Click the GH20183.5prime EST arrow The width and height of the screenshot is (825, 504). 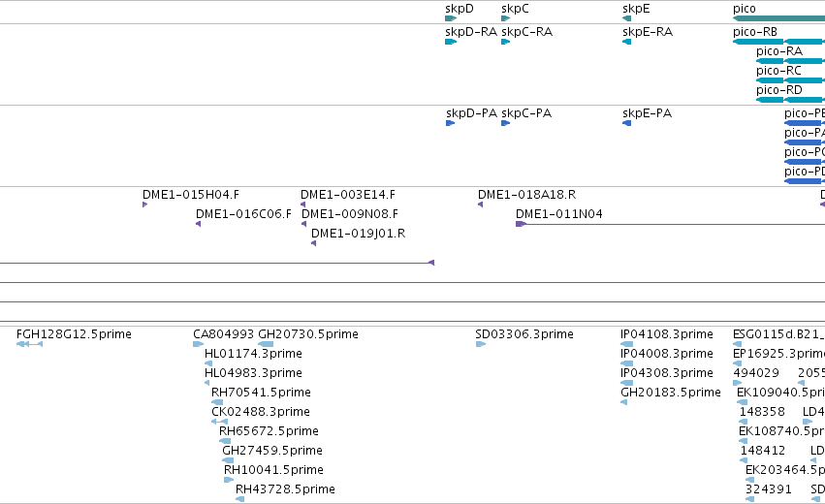pos(624,402)
